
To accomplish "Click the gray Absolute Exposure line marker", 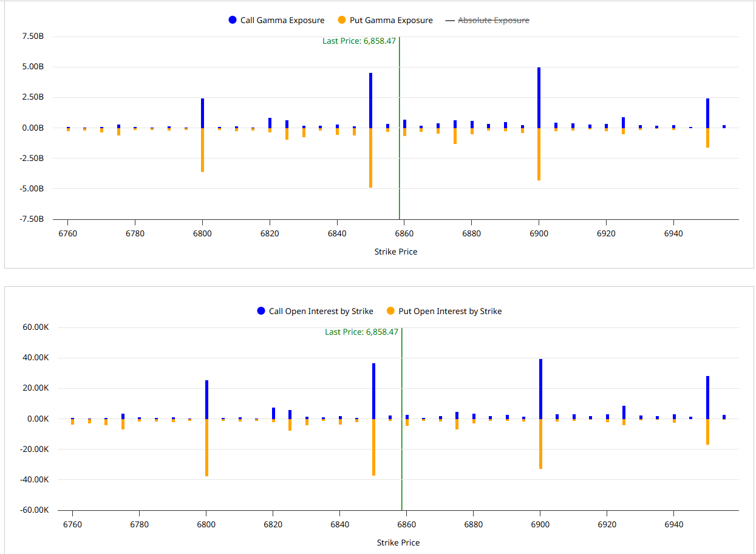I will tap(450, 20).
